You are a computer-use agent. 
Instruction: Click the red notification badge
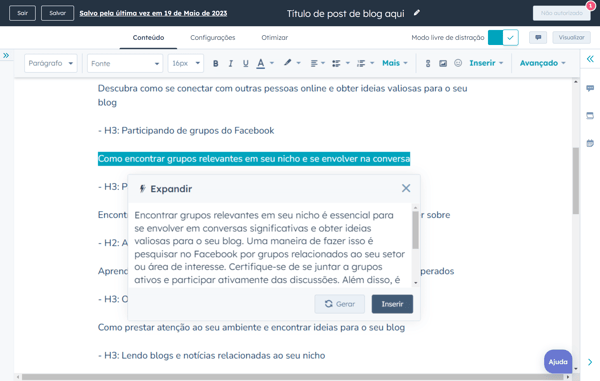(590, 5)
